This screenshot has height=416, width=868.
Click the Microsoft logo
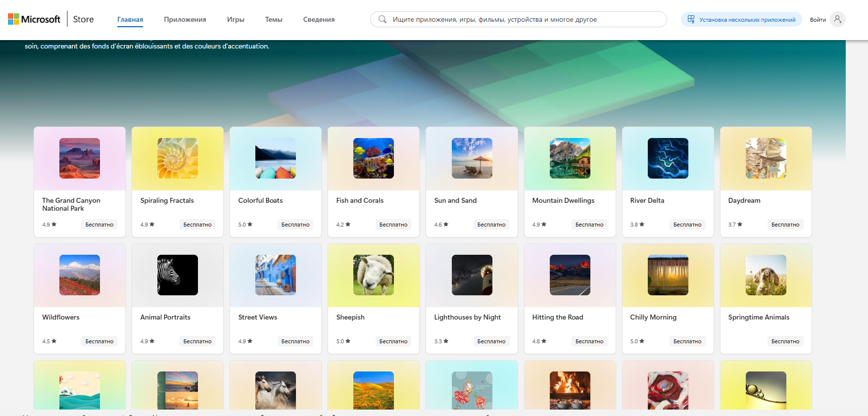[x=34, y=19]
